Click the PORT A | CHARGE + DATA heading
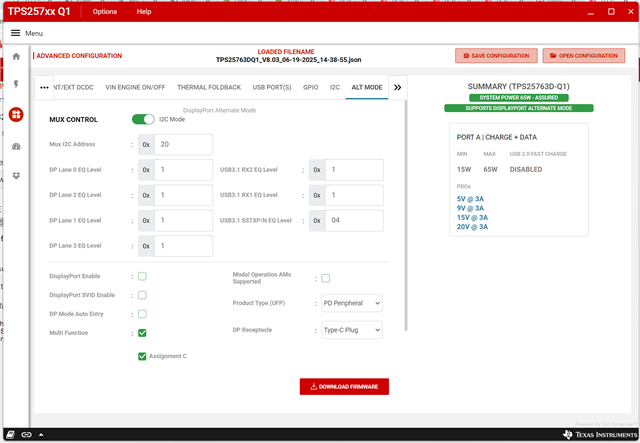The height and width of the screenshot is (443, 640). coord(497,137)
